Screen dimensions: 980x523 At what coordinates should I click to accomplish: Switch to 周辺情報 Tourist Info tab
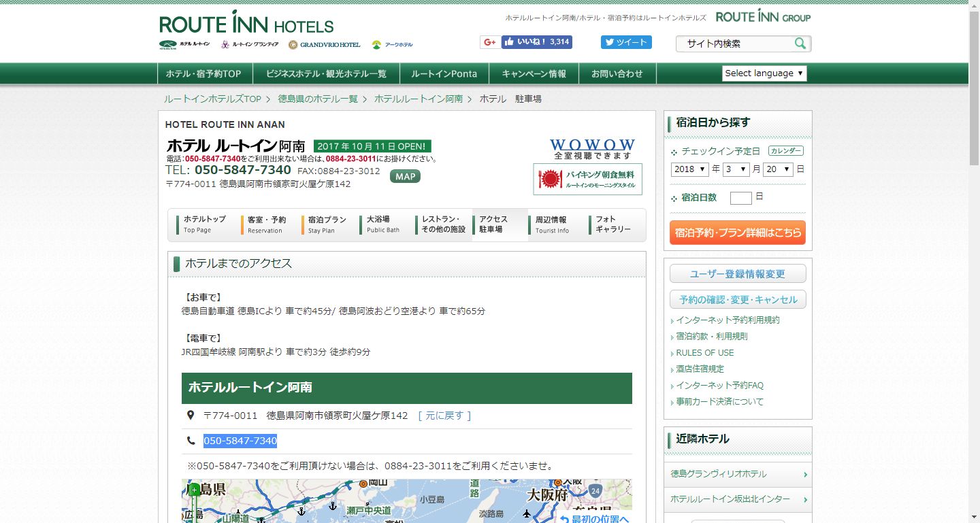[x=552, y=225]
